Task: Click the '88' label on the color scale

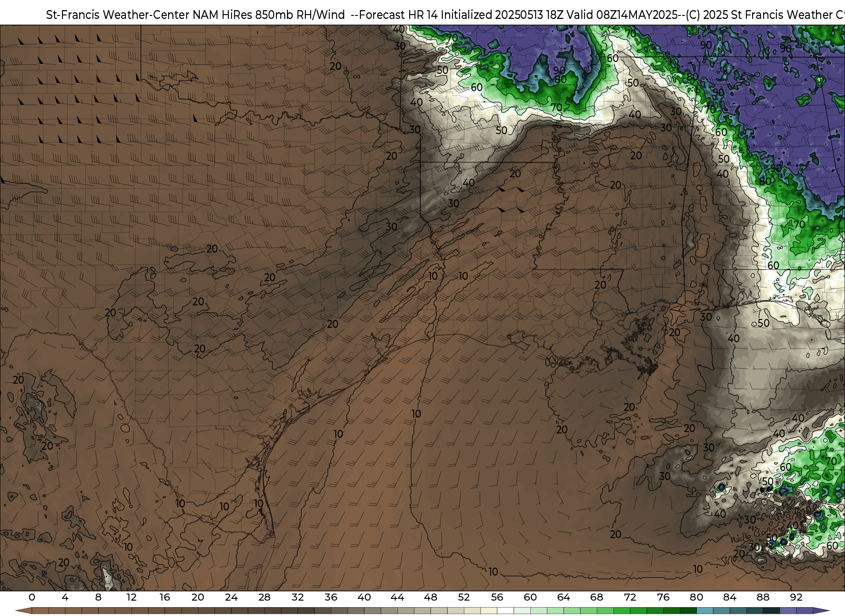Action: click(x=763, y=597)
